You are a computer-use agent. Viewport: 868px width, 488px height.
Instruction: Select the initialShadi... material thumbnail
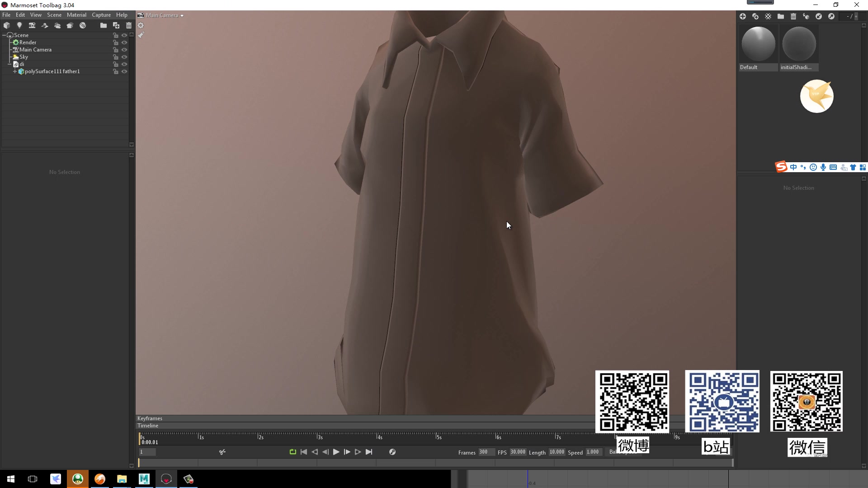click(x=799, y=48)
